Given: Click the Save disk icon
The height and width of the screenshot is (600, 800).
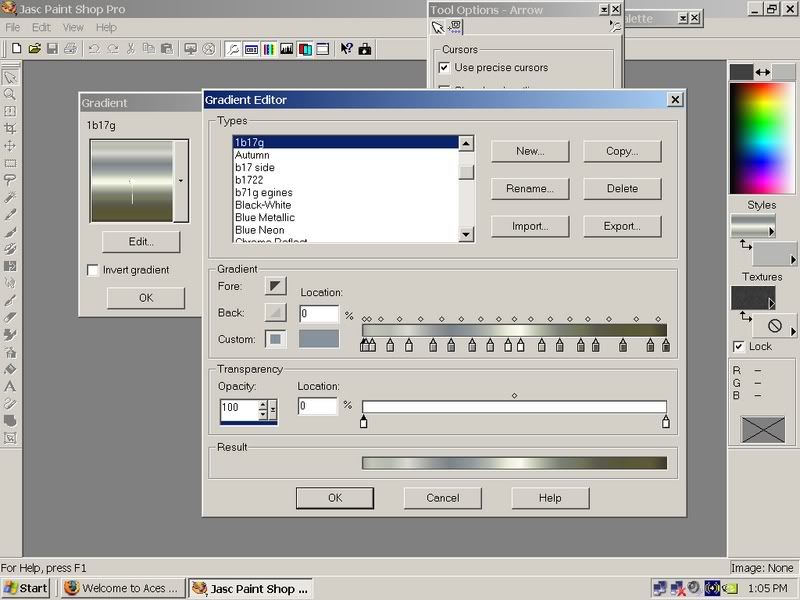Looking at the screenshot, I should [52, 48].
